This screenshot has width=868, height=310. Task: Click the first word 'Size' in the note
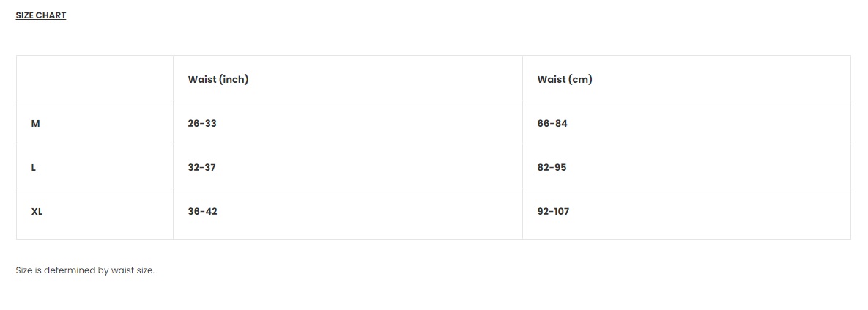(24, 270)
